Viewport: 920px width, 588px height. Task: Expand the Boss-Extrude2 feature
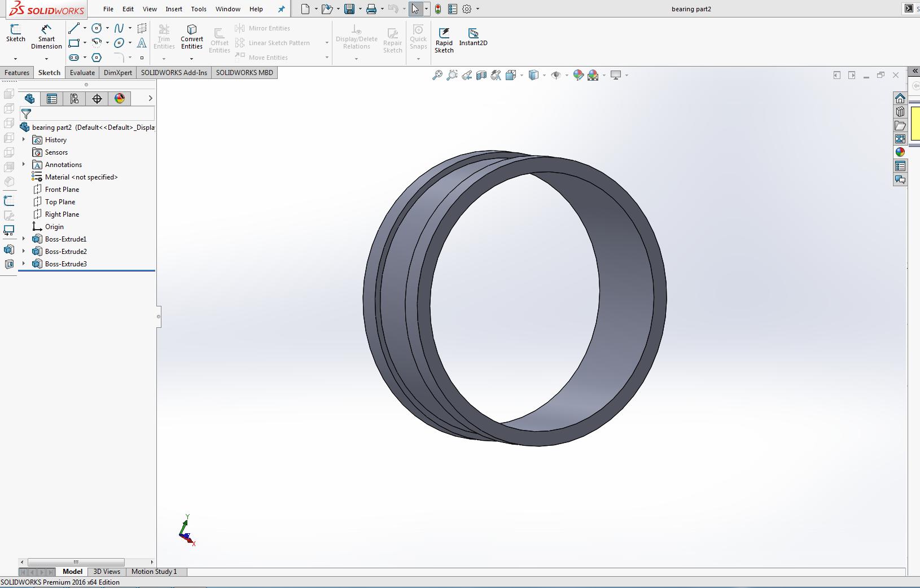(x=24, y=252)
